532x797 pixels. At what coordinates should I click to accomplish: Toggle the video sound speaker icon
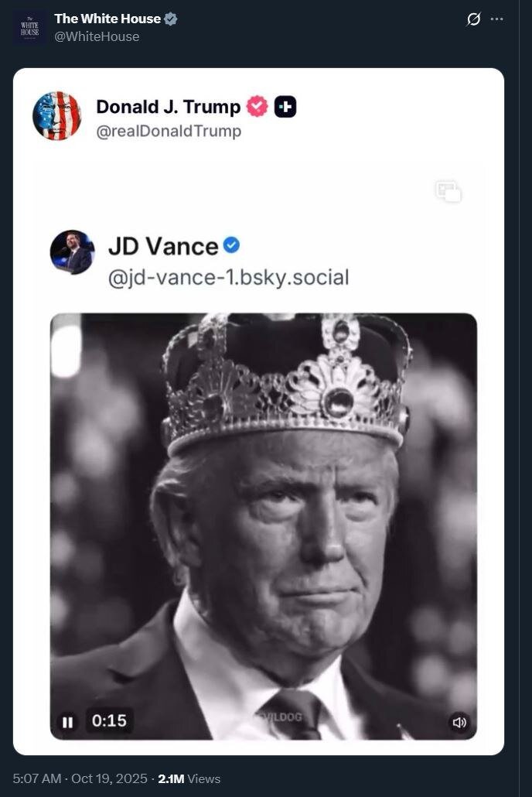tap(459, 722)
